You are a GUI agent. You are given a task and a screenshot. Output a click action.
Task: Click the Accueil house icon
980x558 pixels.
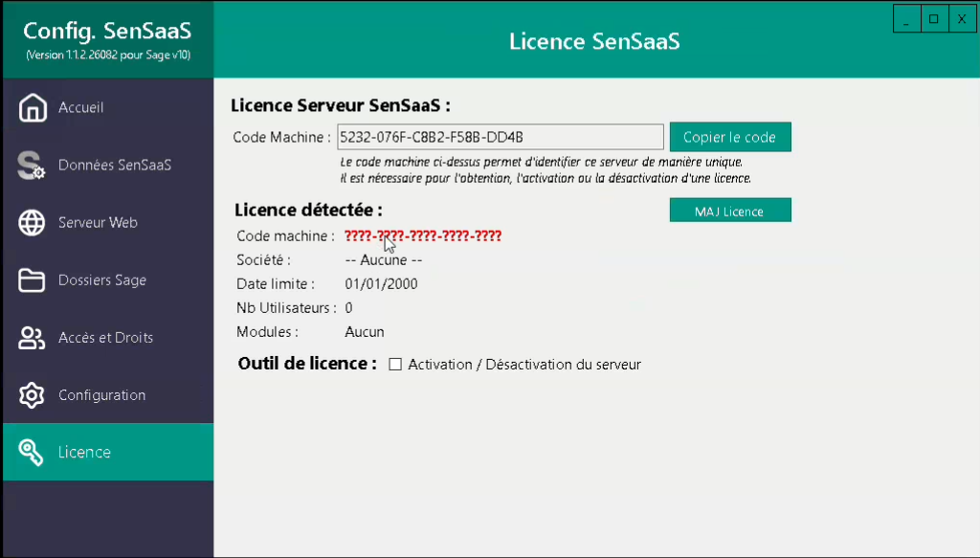tap(33, 107)
